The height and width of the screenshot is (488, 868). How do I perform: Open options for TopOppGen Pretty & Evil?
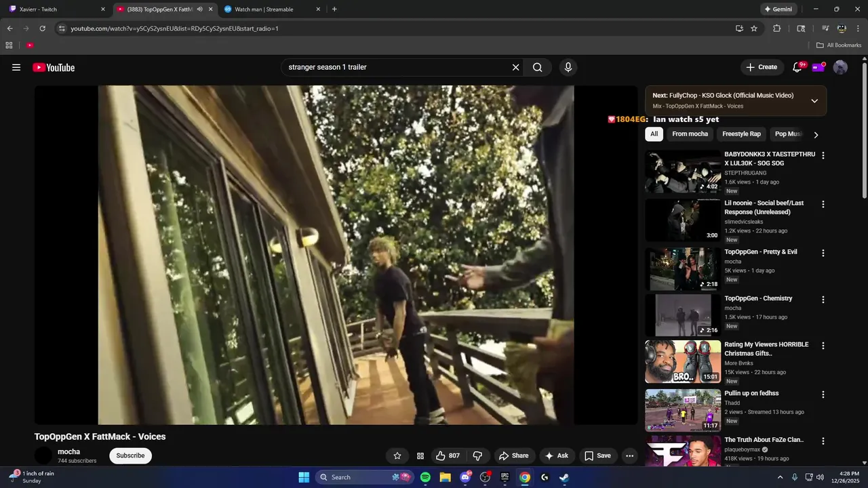(823, 253)
